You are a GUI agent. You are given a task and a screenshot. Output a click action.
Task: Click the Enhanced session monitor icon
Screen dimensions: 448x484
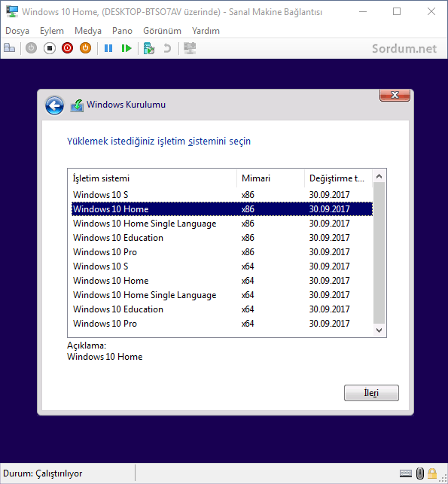click(x=190, y=48)
